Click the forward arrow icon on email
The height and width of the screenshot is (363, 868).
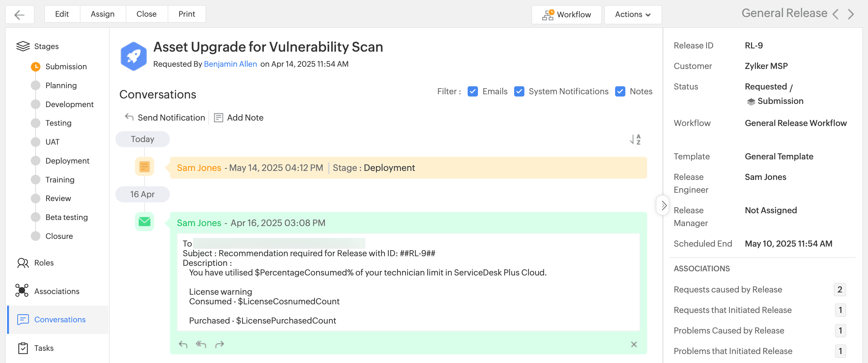[x=219, y=344]
